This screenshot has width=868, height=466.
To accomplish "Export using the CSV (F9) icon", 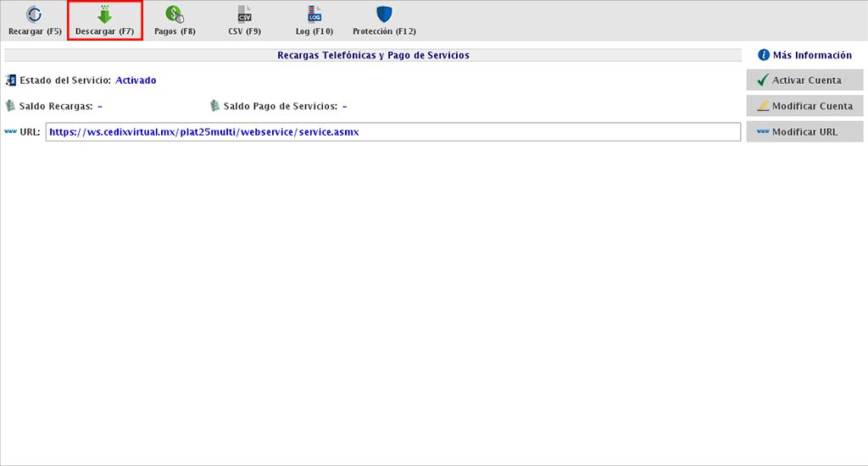I will pos(244,14).
